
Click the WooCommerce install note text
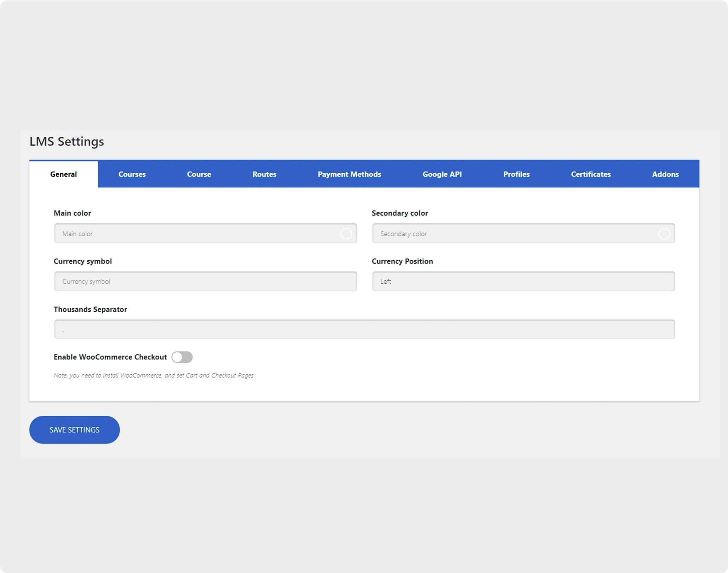click(153, 375)
